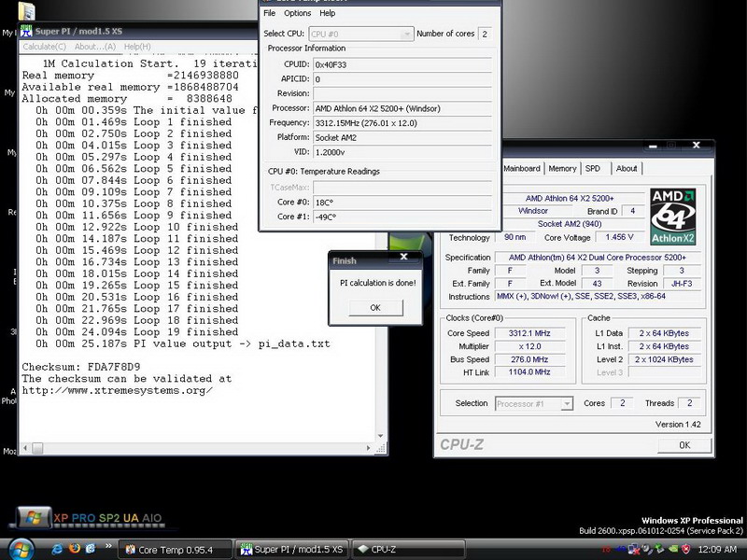The height and width of the screenshot is (560, 747).
Task: Click HT Link value 1104.0 MHz
Action: (529, 372)
